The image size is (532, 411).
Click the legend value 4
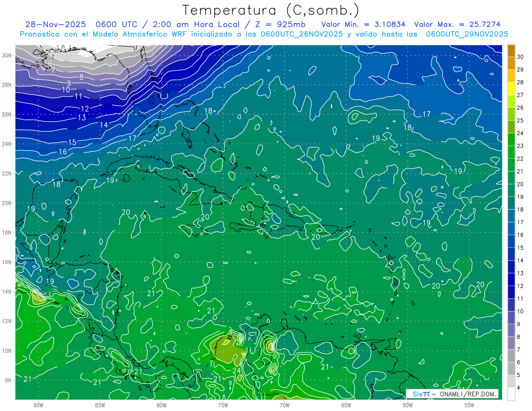(x=519, y=388)
